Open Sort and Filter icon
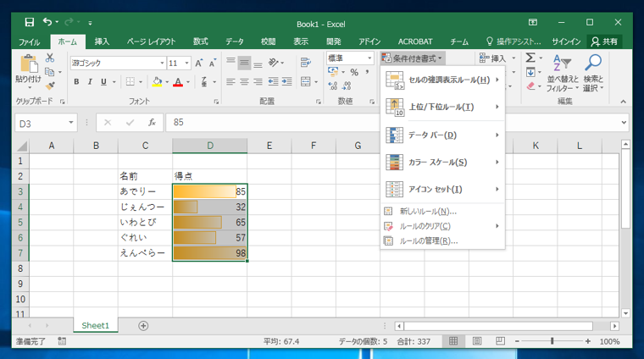The height and width of the screenshot is (359, 644). [563, 64]
